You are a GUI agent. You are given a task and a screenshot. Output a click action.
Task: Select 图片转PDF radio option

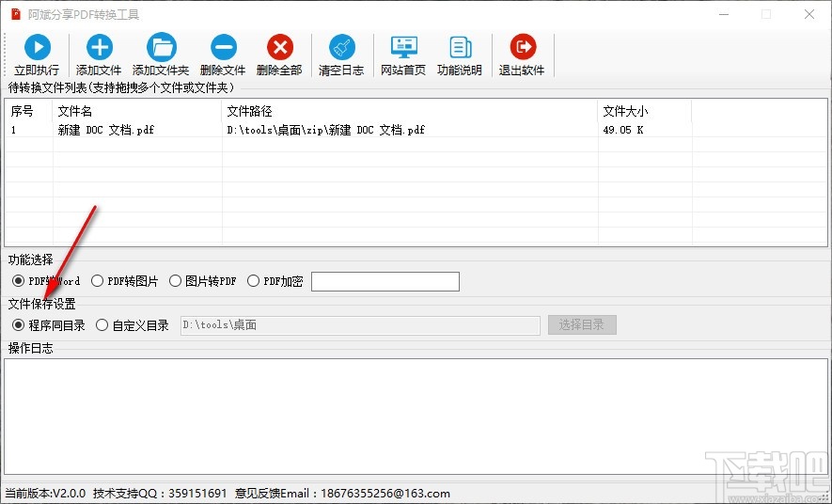175,280
